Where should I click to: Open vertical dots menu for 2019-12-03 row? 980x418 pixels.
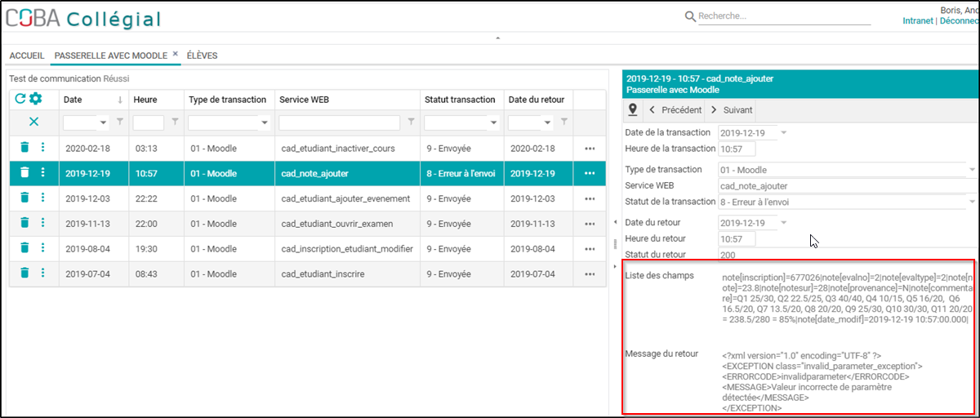(x=42, y=198)
